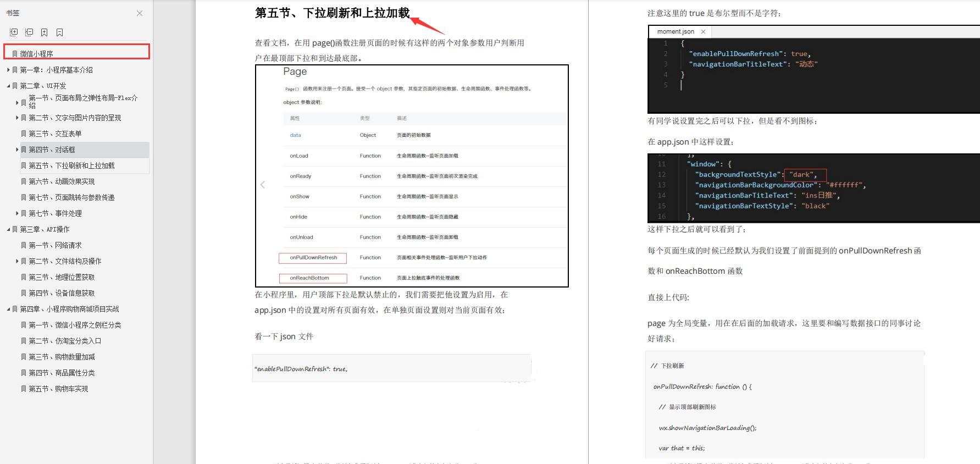This screenshot has width=980, height=464.
Task: Click the 书签 panel title
Action: 13,13
